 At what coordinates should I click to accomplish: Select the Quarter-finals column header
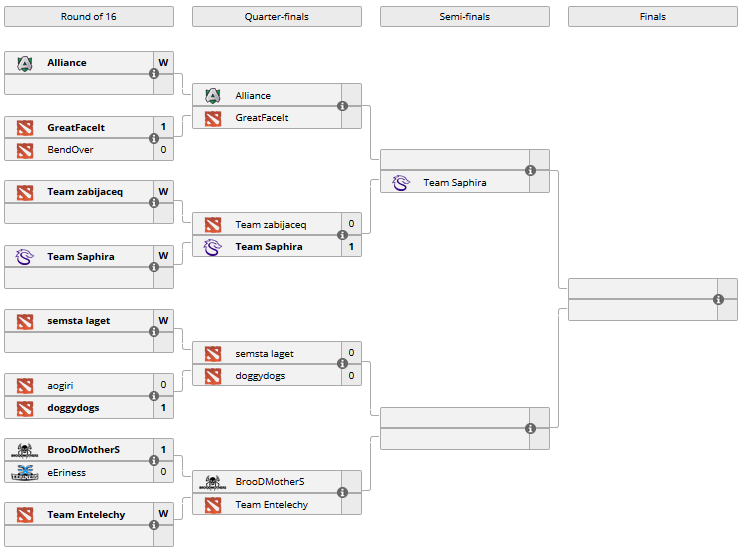277,17
